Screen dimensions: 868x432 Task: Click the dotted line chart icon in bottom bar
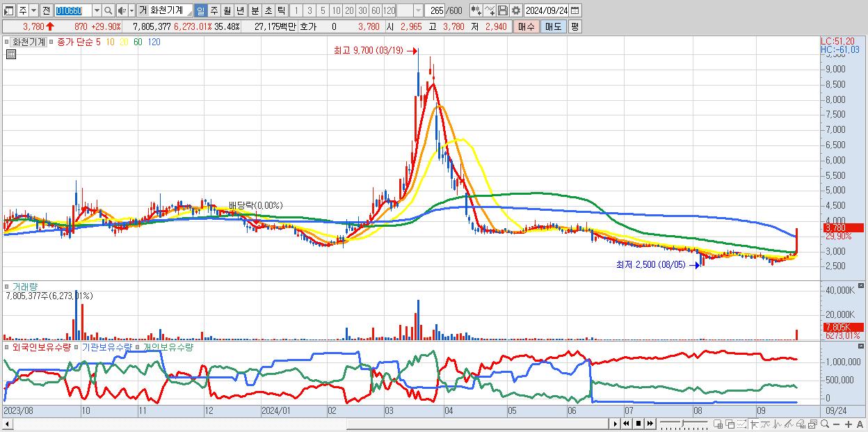(x=741, y=424)
